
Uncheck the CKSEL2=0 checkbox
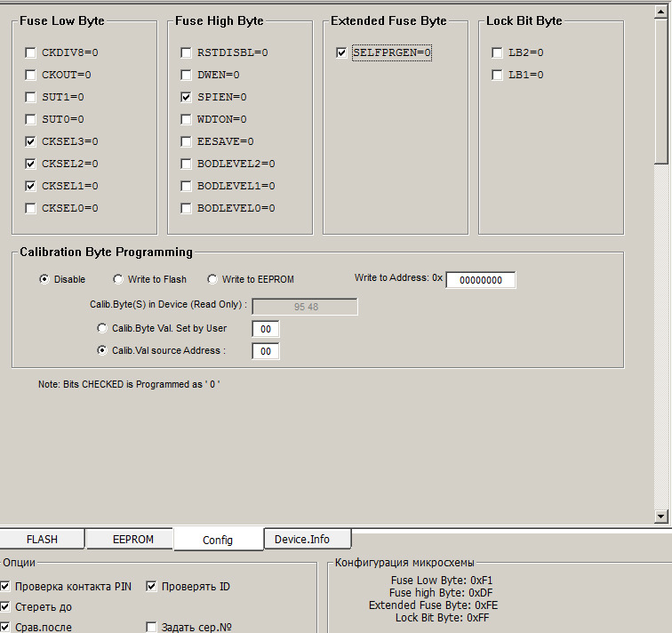coord(30,164)
